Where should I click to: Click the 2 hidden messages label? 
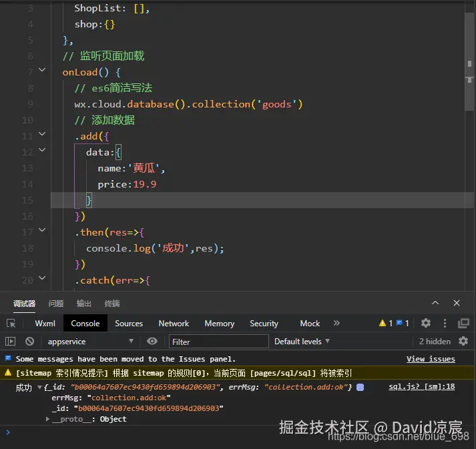[435, 342]
